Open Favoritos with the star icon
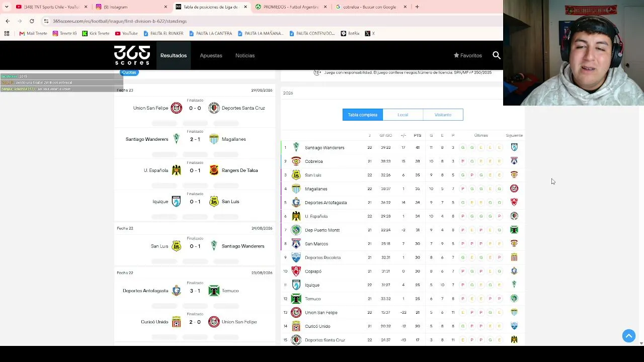 468,55
